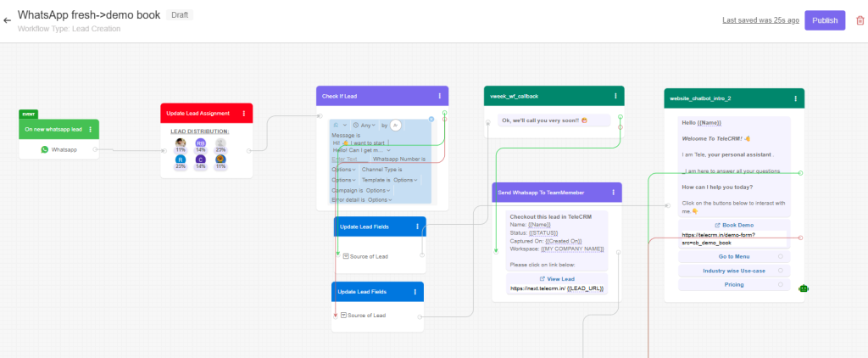Click the 'View Lead' external link icon
868x358 pixels.
[542, 279]
